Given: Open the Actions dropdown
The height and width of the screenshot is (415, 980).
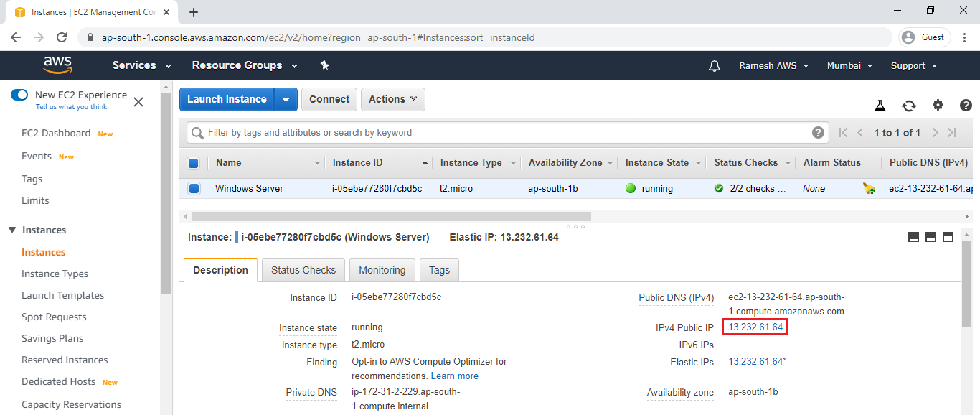Looking at the screenshot, I should pos(393,100).
